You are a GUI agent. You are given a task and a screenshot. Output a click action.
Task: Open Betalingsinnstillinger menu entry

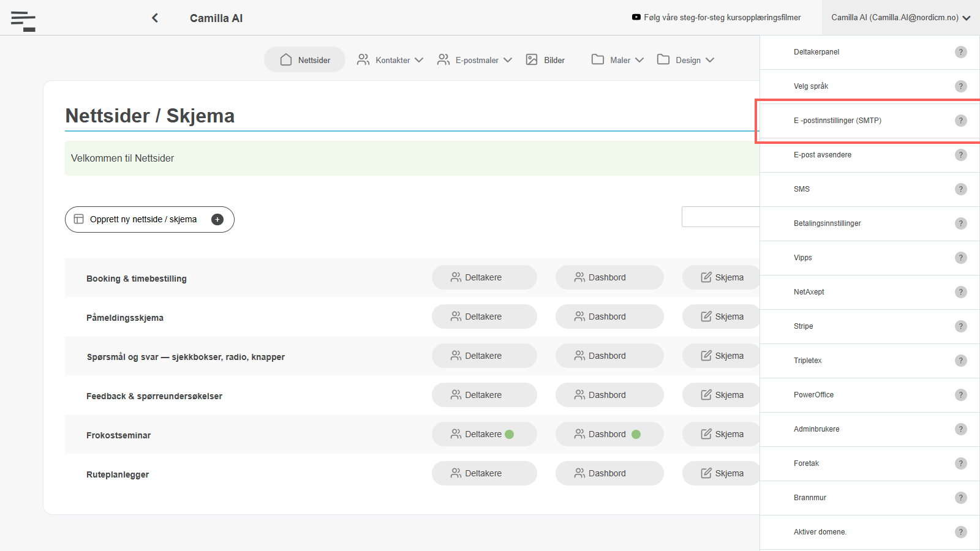click(870, 223)
